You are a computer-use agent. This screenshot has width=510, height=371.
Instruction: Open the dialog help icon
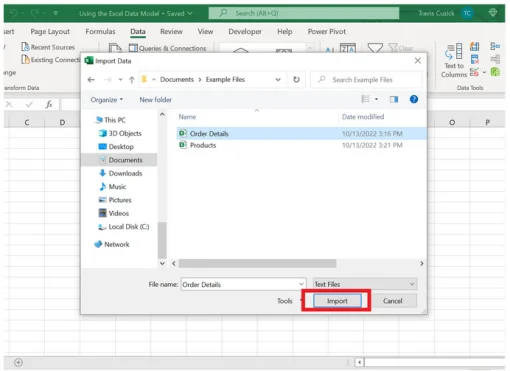coord(414,99)
